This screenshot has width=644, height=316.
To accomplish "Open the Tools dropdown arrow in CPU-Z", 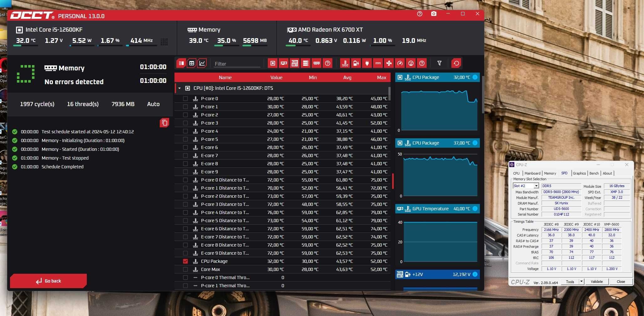I will 581,281.
